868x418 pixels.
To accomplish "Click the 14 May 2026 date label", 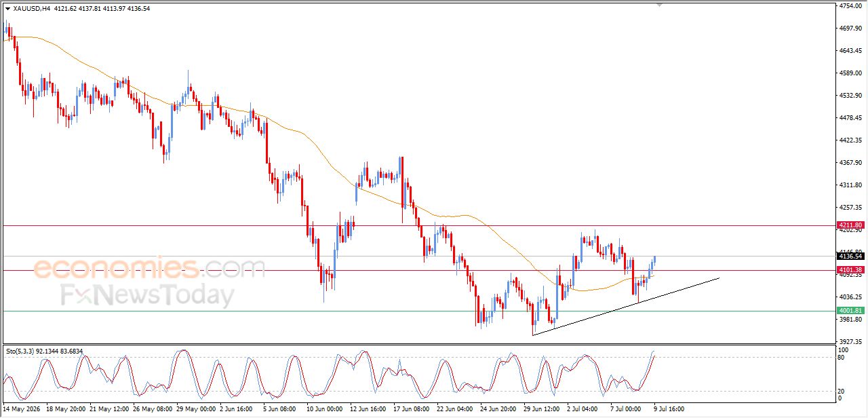I will [x=21, y=410].
